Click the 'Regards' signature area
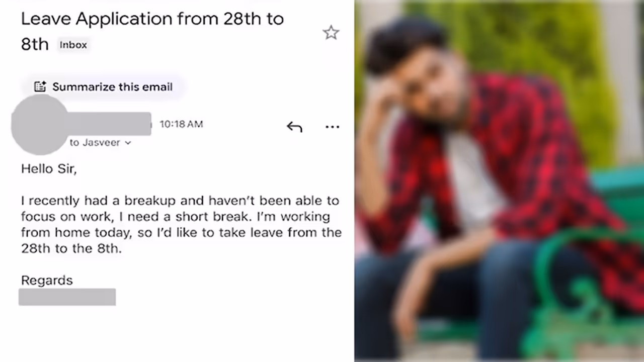 (x=47, y=280)
